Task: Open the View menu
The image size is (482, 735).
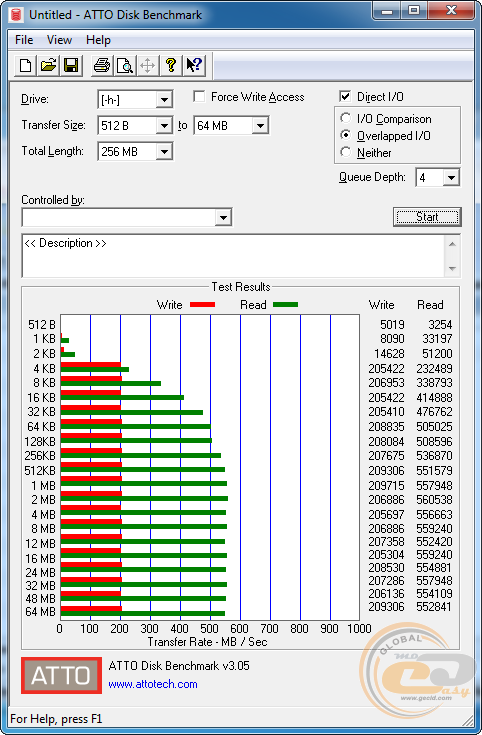Action: (x=59, y=40)
